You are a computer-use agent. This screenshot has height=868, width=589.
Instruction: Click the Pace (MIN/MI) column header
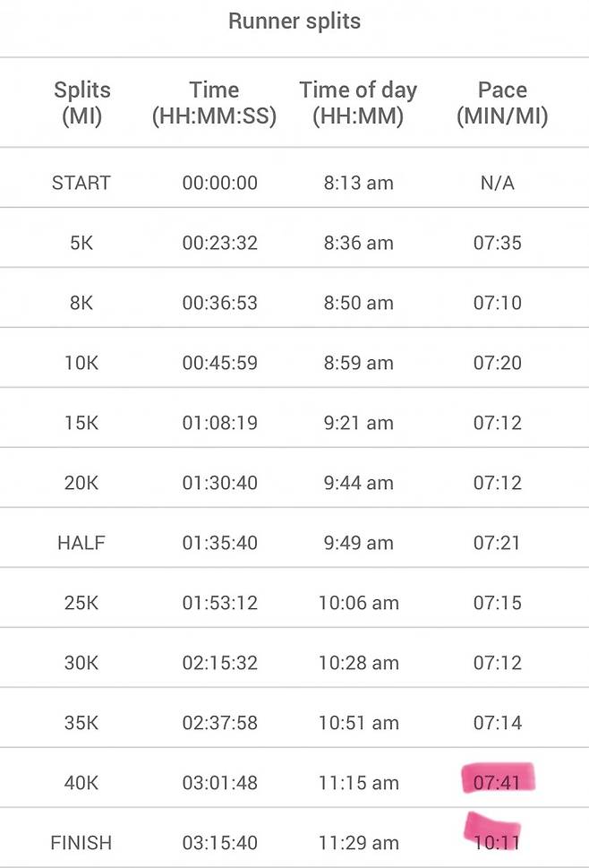(x=502, y=103)
